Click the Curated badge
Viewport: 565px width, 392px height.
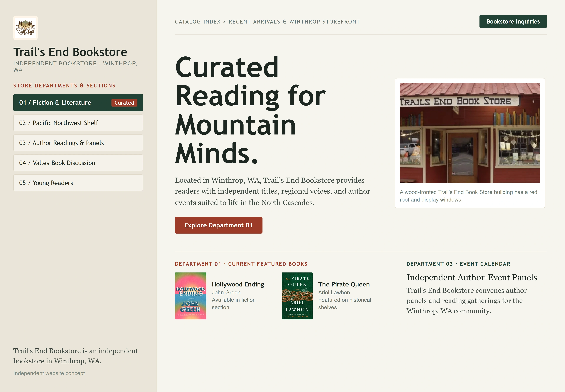click(x=124, y=103)
